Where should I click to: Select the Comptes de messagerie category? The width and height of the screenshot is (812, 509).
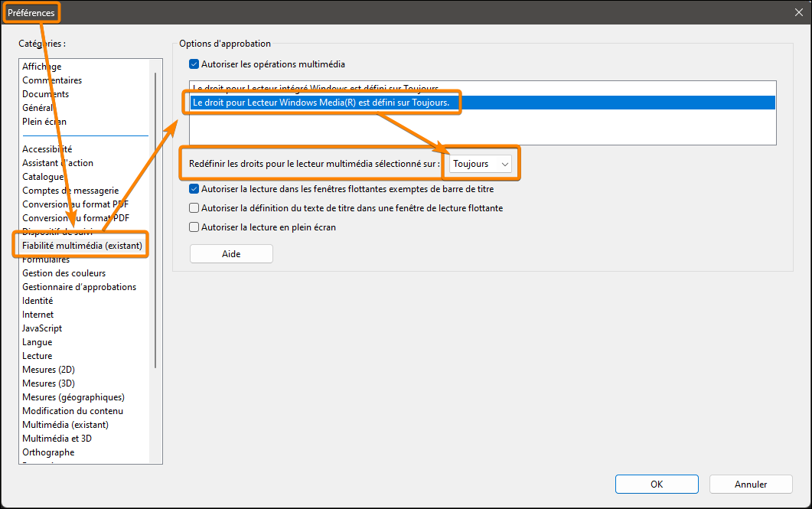(x=70, y=190)
